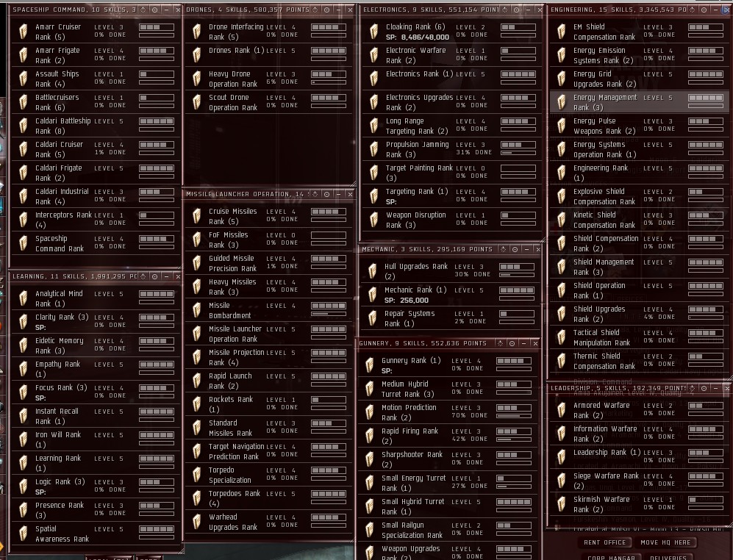Open the Engineering window options icon
This screenshot has width=733, height=560.
tap(693, 10)
